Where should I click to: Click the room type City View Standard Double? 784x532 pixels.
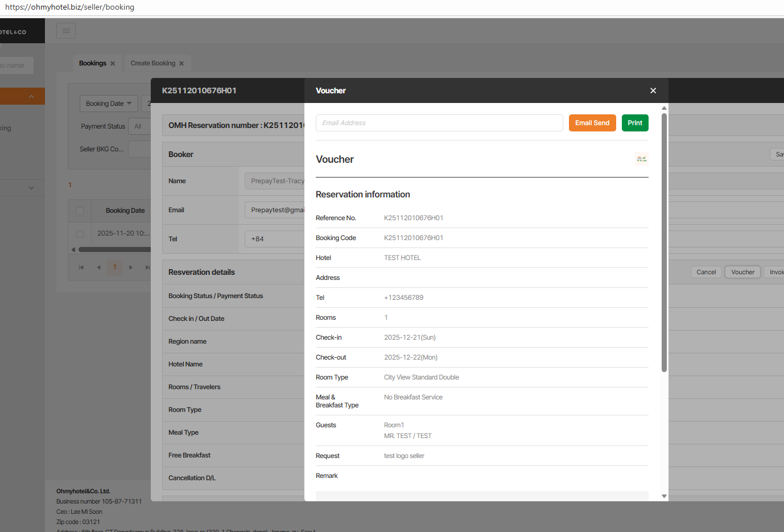point(422,377)
